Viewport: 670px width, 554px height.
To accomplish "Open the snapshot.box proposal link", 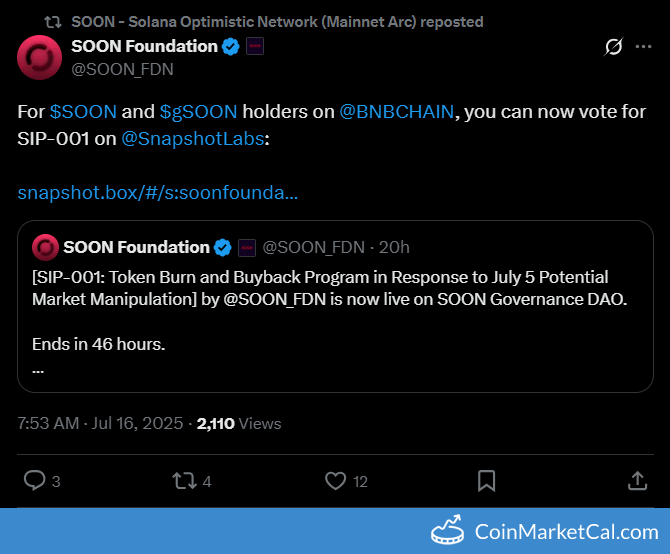I will [158, 193].
